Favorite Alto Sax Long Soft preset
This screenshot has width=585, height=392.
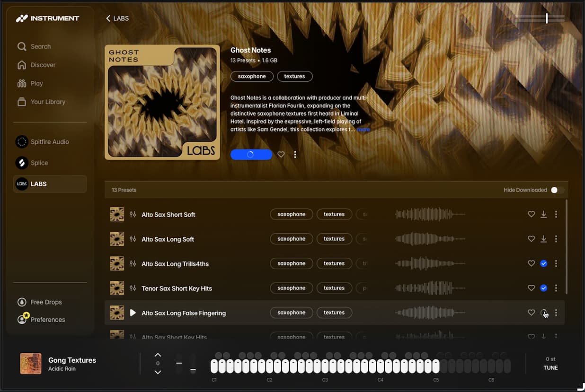click(x=531, y=239)
